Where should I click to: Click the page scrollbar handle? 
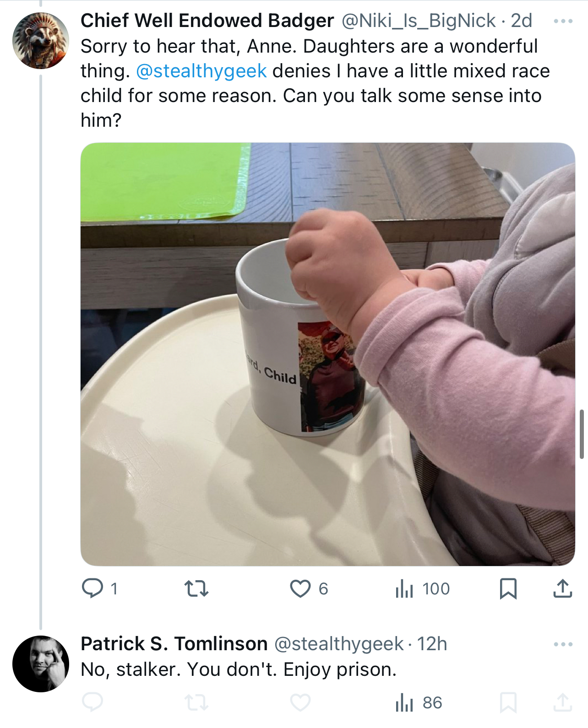pos(582,434)
